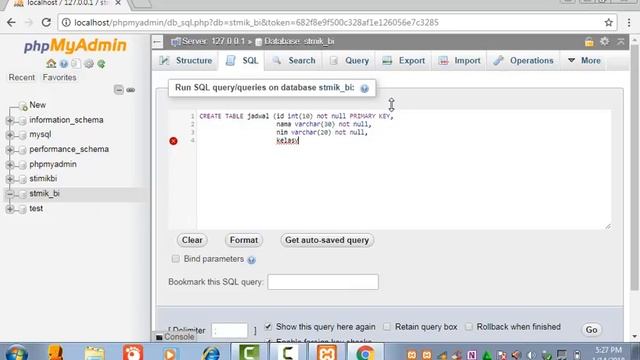Open page settings gear in header
This screenshot has width=640, height=360.
(x=604, y=41)
